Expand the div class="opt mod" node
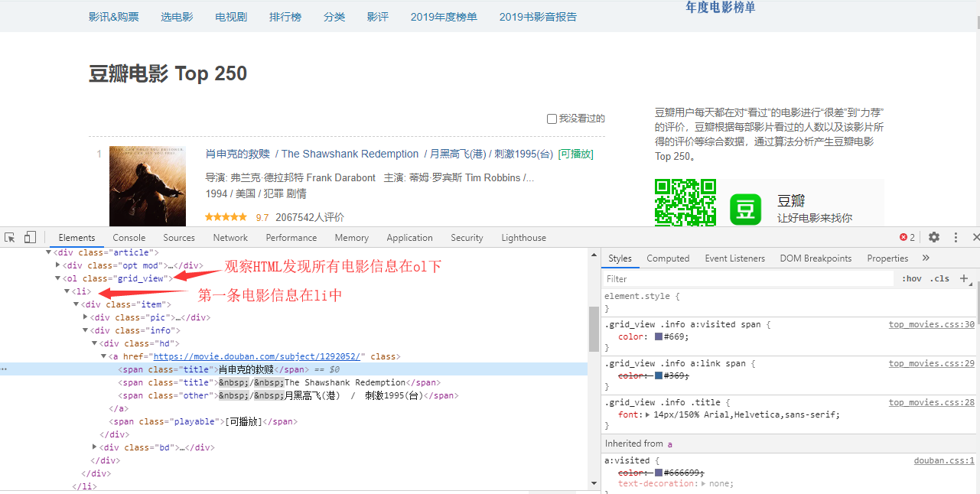 coord(58,265)
